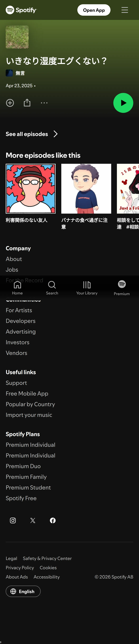Open the hamburger menu icon

[x=125, y=10]
